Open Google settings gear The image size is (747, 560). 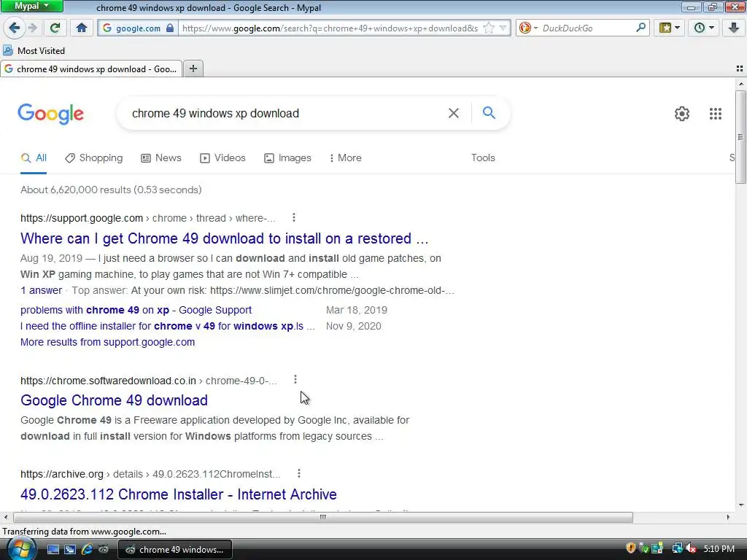click(x=682, y=113)
